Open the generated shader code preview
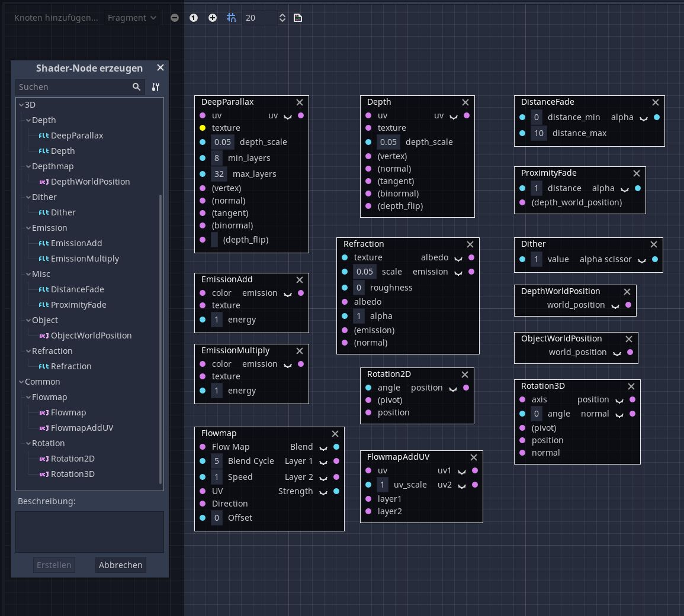This screenshot has width=684, height=616. click(297, 18)
